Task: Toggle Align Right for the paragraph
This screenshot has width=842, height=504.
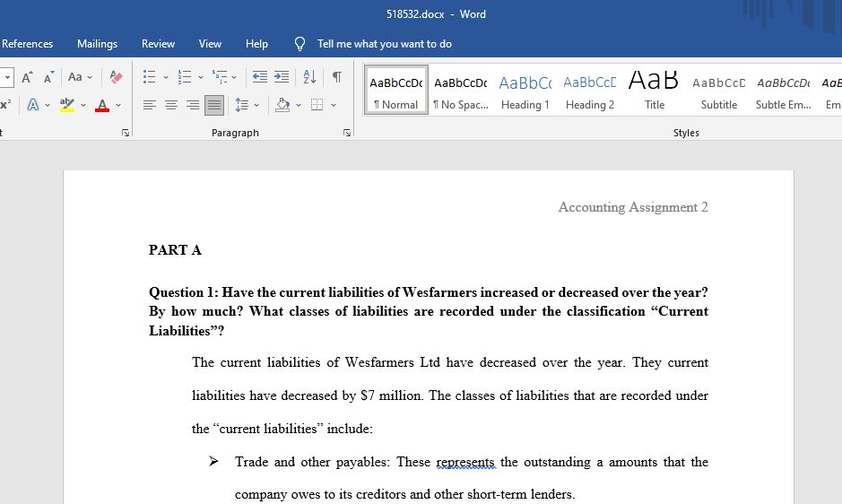Action: [x=192, y=105]
